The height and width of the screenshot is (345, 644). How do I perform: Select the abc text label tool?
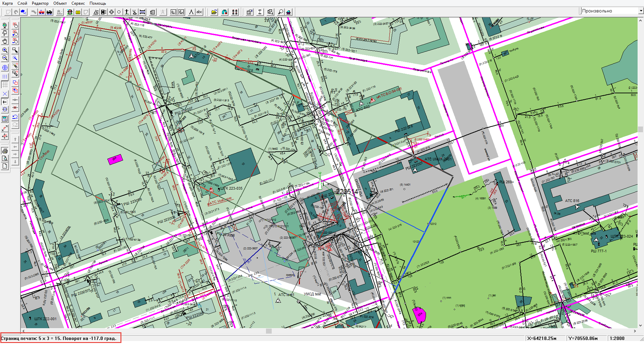tap(199, 12)
